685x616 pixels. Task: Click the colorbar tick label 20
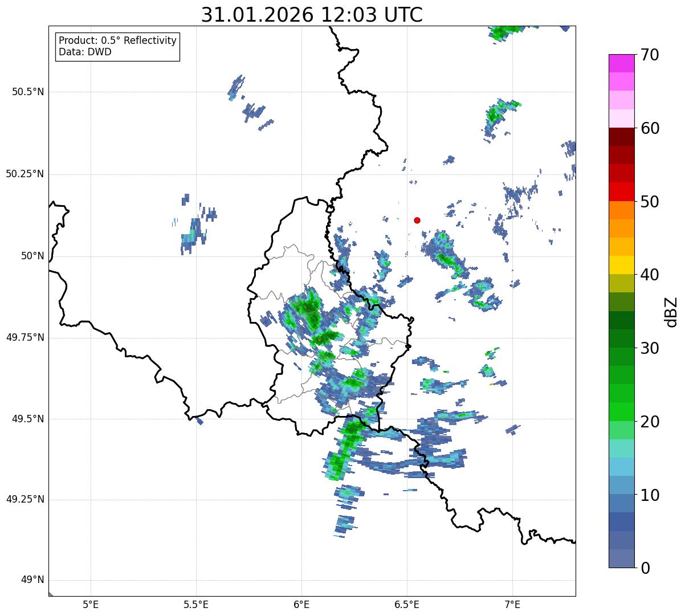650,422
